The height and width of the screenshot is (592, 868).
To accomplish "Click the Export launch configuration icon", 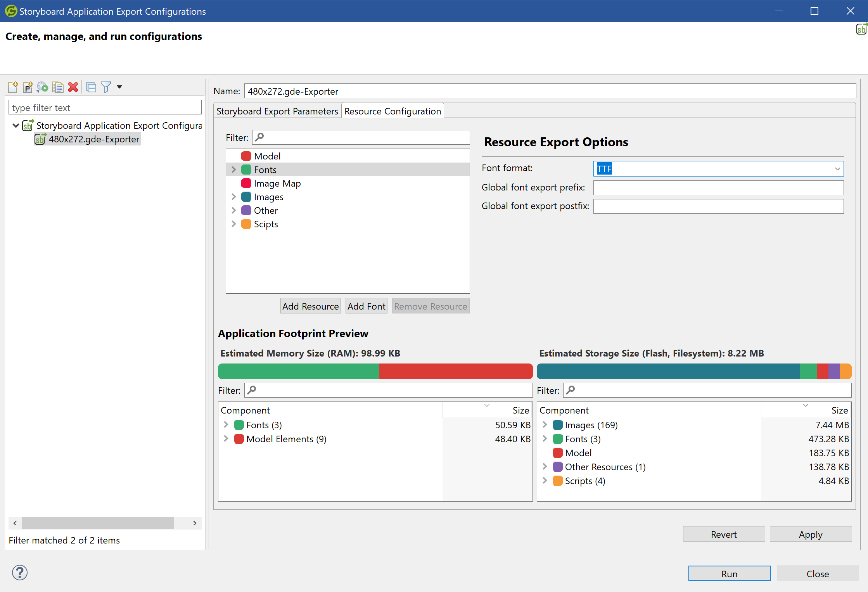I will point(43,87).
